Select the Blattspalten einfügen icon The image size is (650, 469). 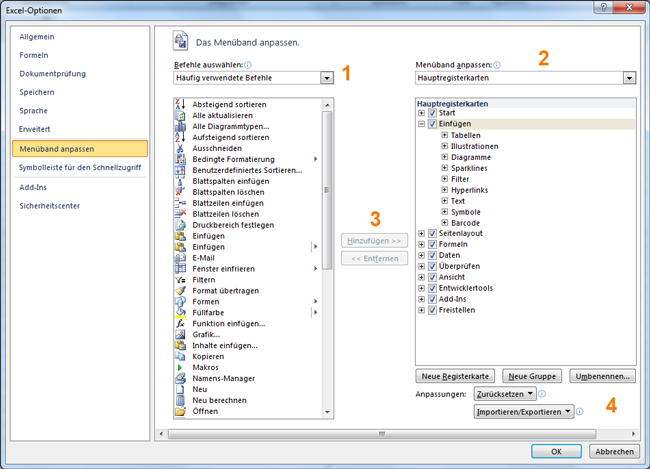click(180, 181)
